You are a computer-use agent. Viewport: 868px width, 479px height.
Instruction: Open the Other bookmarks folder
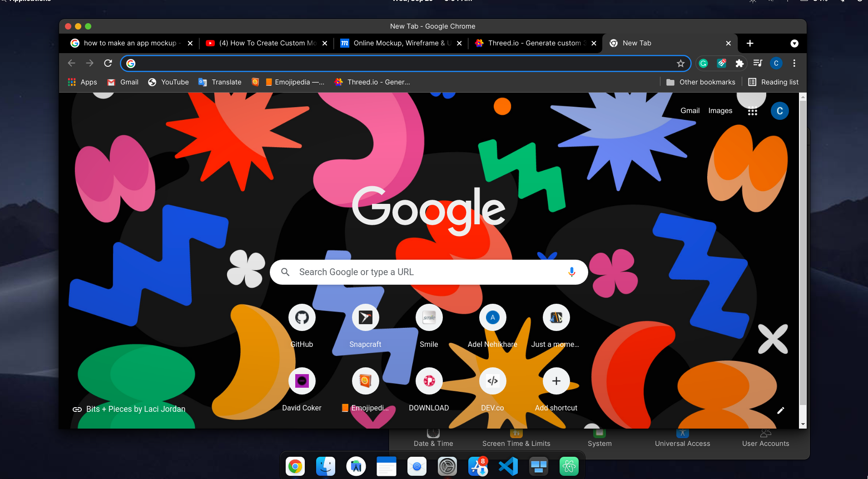pos(701,82)
